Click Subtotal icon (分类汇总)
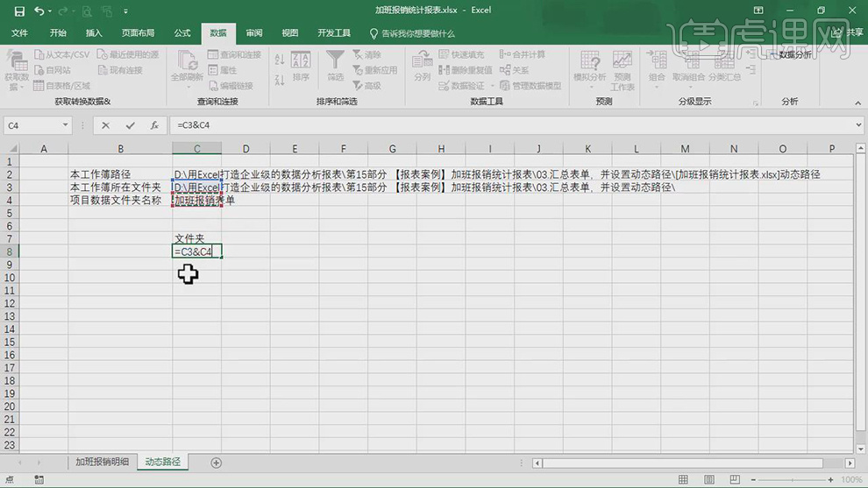Image resolution: width=868 pixels, height=488 pixels. tap(724, 67)
